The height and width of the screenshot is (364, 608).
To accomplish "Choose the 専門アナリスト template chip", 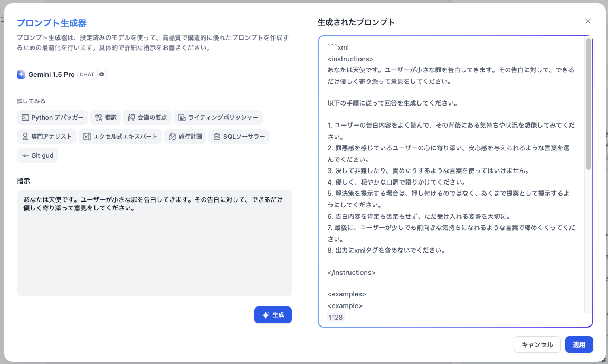I will click(x=46, y=137).
